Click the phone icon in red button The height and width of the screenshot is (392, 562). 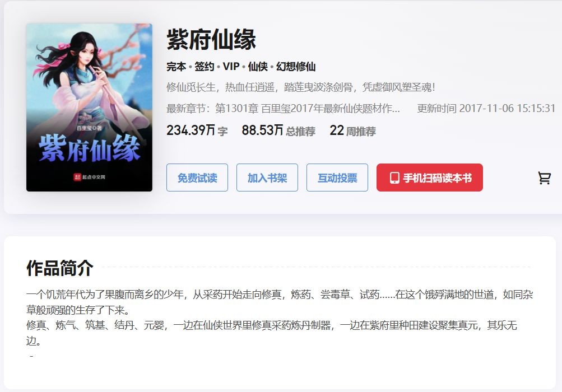coord(394,178)
